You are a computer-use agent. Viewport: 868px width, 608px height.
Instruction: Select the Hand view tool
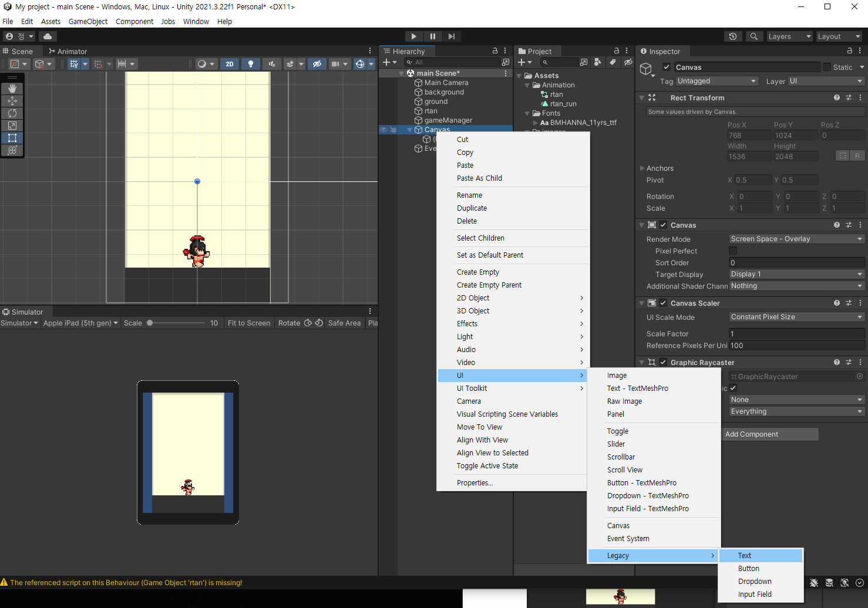(12, 89)
